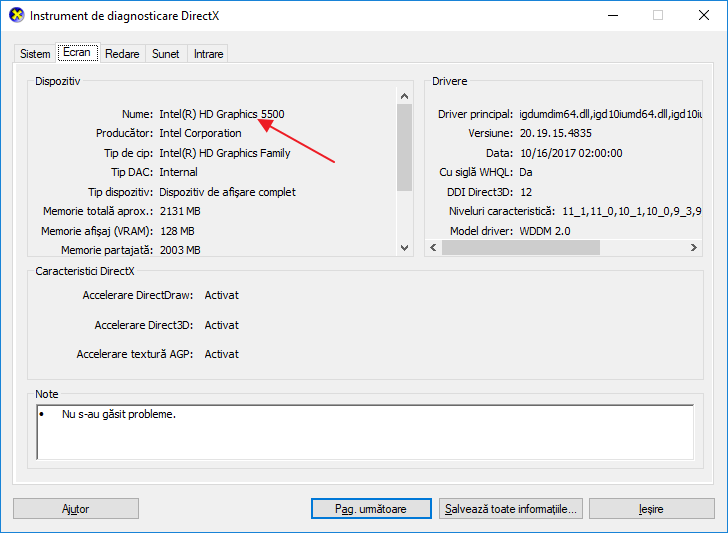
Task: Click the Accelerare Direct3D status Activat
Action: click(221, 325)
